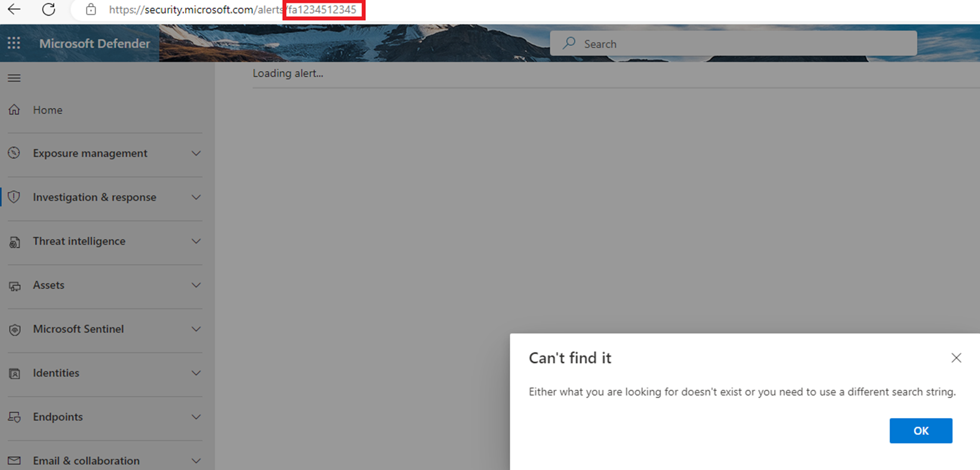This screenshot has width=980, height=470.
Task: Click the dialog error message text
Action: pos(742,392)
